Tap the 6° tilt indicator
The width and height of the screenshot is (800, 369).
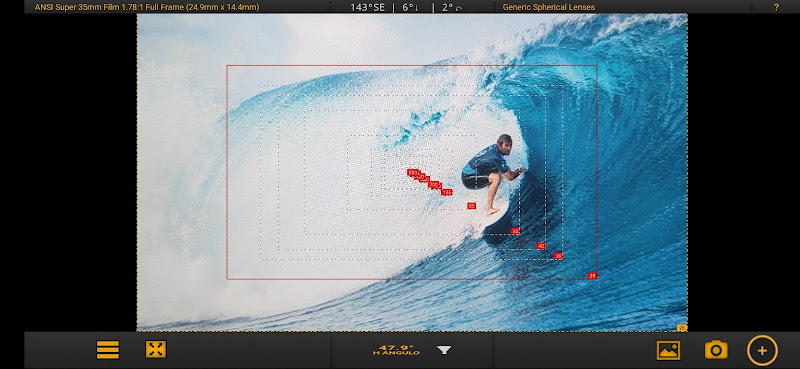coord(410,7)
